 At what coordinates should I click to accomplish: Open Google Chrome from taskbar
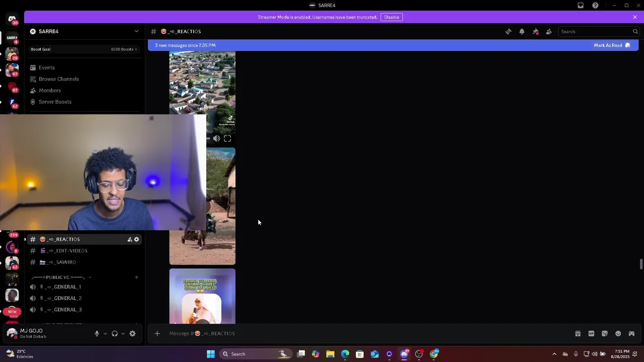point(434,354)
